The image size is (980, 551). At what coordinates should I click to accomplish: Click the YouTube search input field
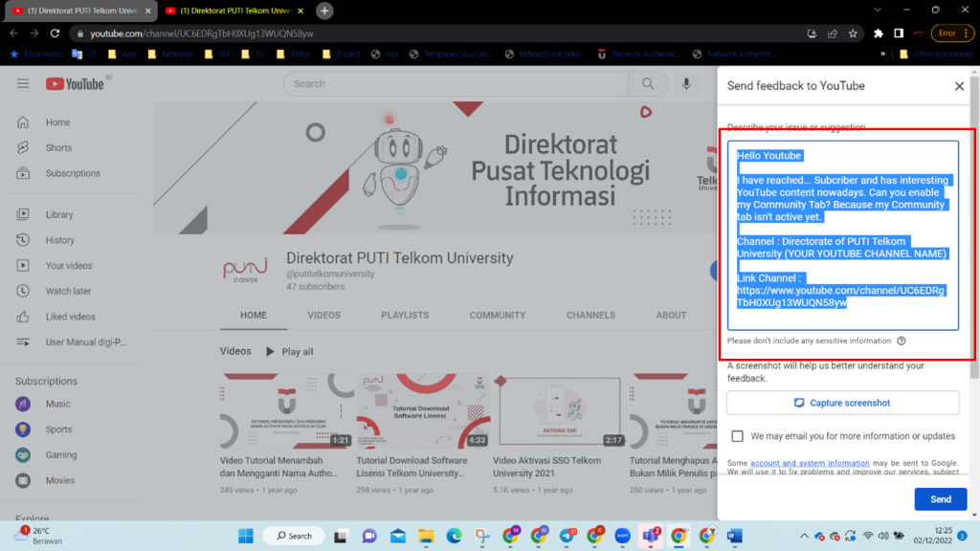click(x=456, y=84)
